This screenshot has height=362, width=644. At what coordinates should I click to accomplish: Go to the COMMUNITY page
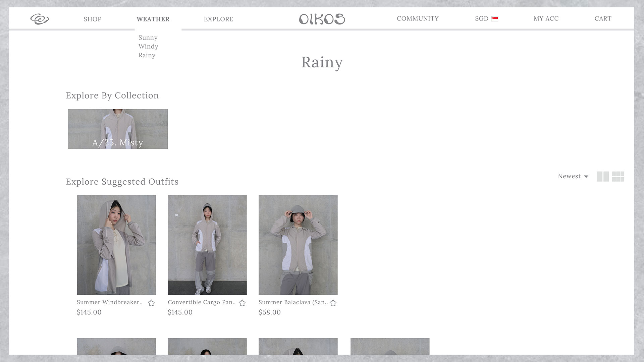(x=418, y=18)
